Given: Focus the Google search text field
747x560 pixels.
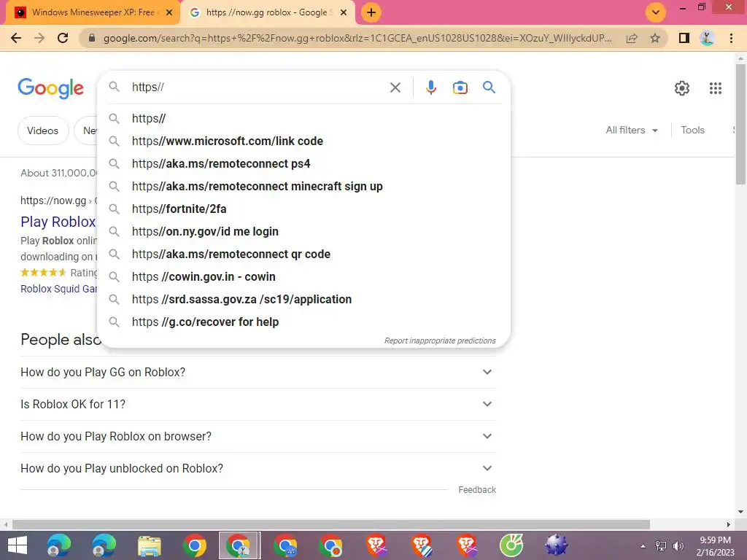Looking at the screenshot, I should click(x=258, y=87).
